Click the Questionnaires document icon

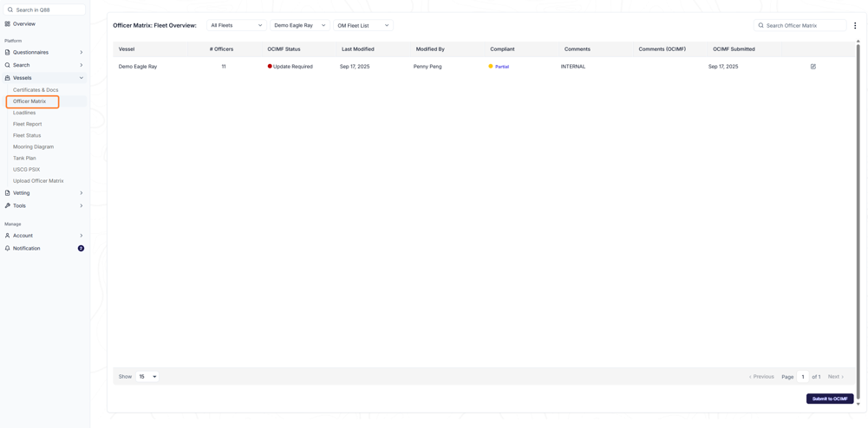tap(7, 53)
